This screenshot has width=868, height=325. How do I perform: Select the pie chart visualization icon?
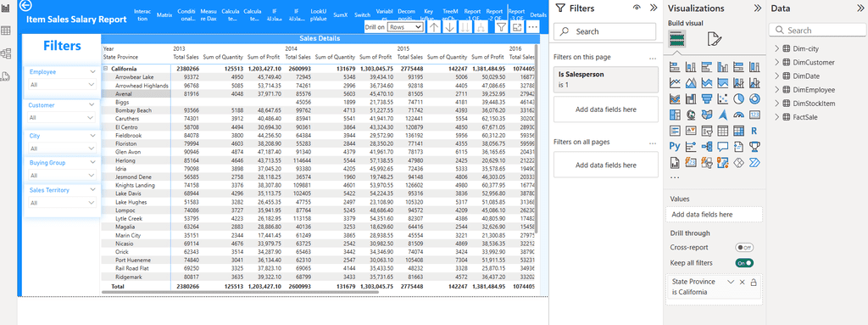(x=738, y=98)
